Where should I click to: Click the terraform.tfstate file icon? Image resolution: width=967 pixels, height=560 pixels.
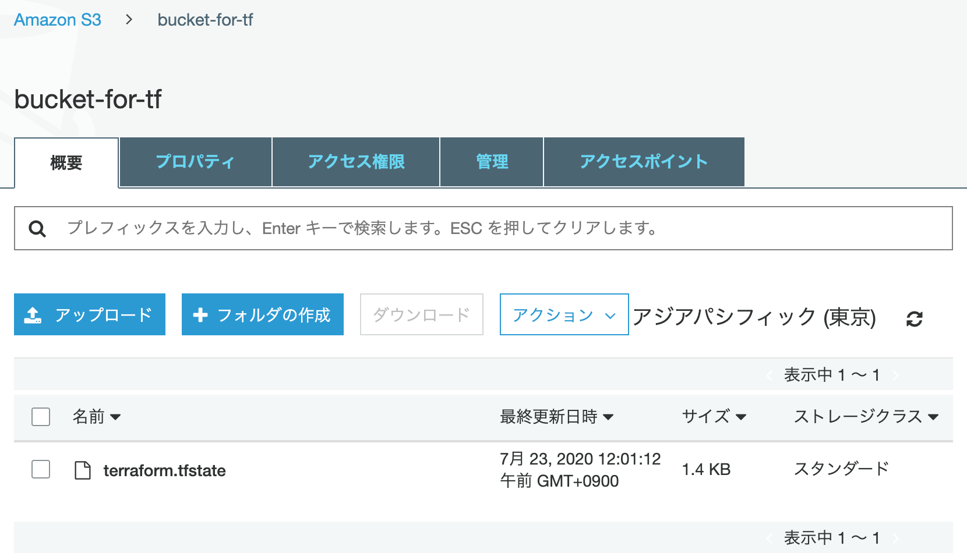point(83,470)
